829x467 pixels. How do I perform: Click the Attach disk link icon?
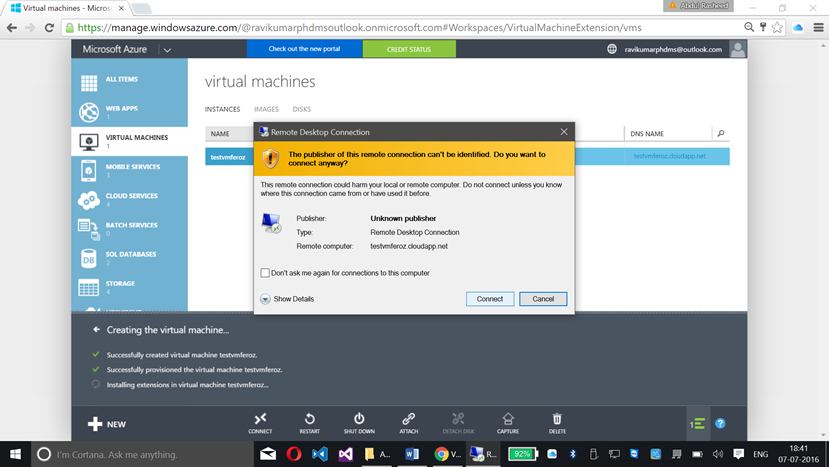pyautogui.click(x=409, y=419)
